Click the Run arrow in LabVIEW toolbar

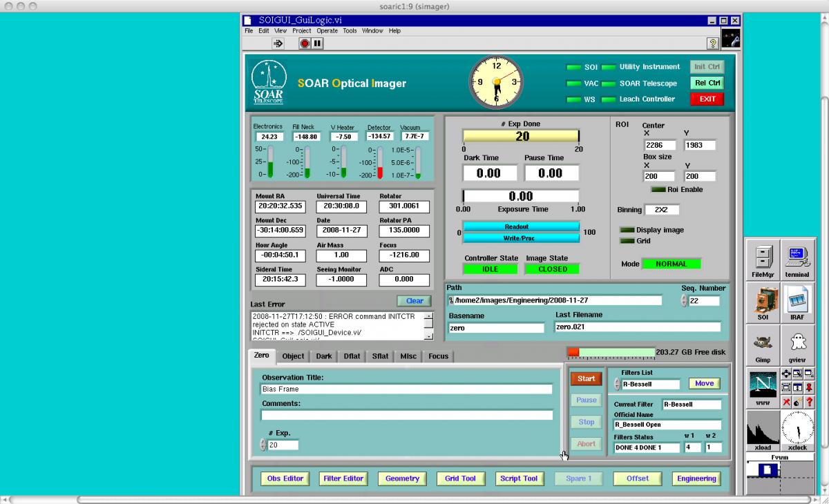[x=278, y=43]
